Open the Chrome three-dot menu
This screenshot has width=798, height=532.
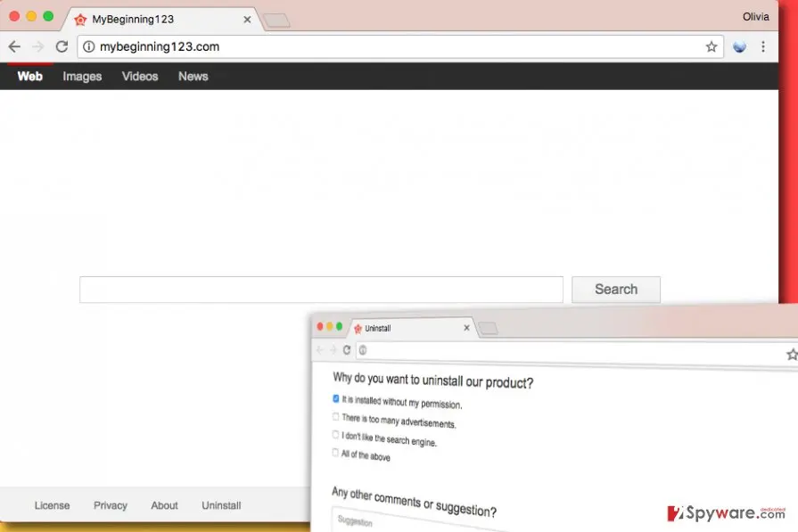(763, 47)
